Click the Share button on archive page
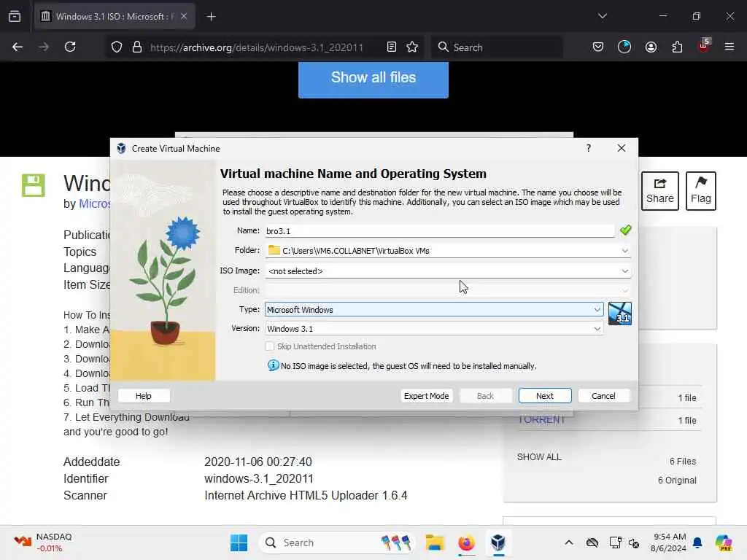Screen dimensions: 747x560 tap(659, 191)
